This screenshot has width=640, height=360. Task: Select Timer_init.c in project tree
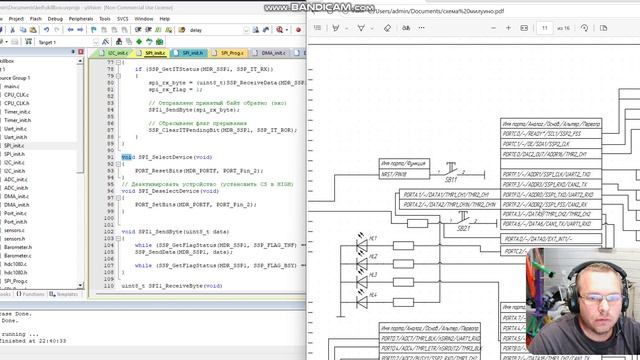coord(17,111)
